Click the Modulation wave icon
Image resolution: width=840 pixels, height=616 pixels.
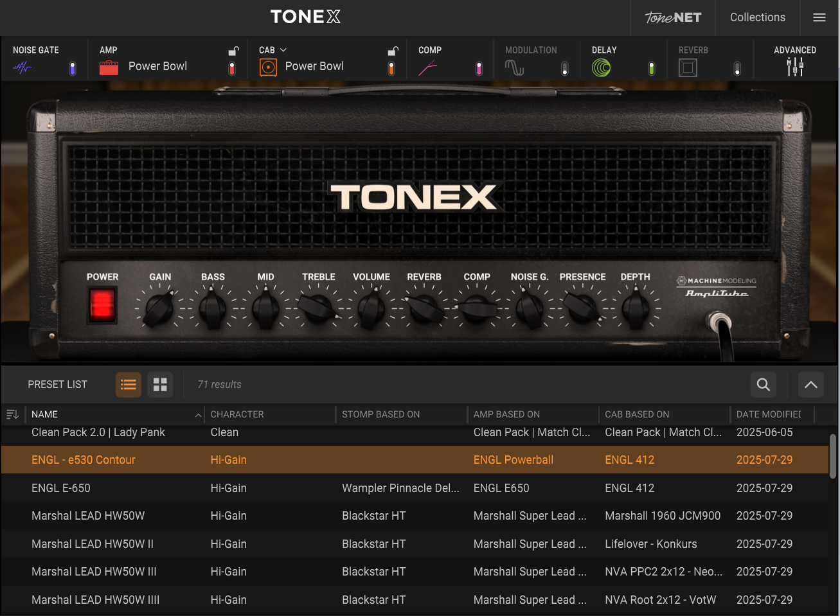[514, 67]
